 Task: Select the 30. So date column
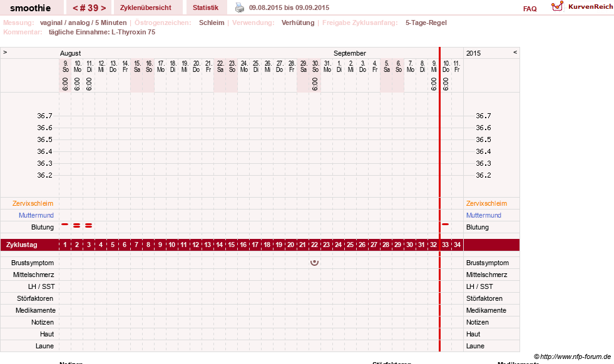pos(315,66)
